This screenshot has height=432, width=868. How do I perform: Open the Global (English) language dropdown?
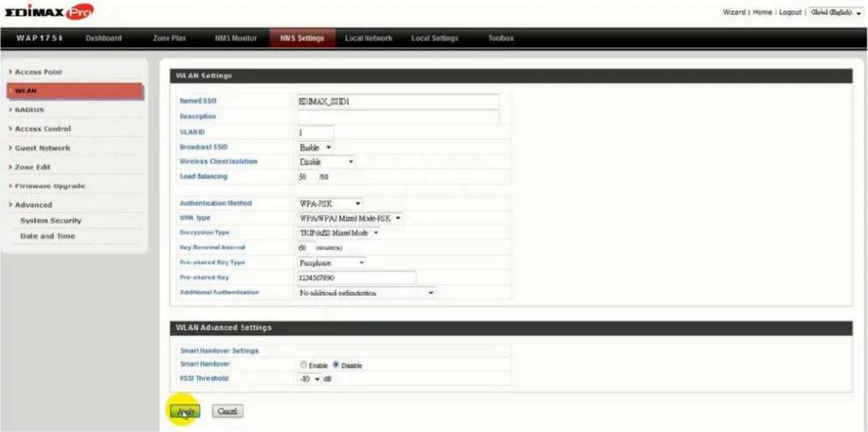pyautogui.click(x=836, y=13)
